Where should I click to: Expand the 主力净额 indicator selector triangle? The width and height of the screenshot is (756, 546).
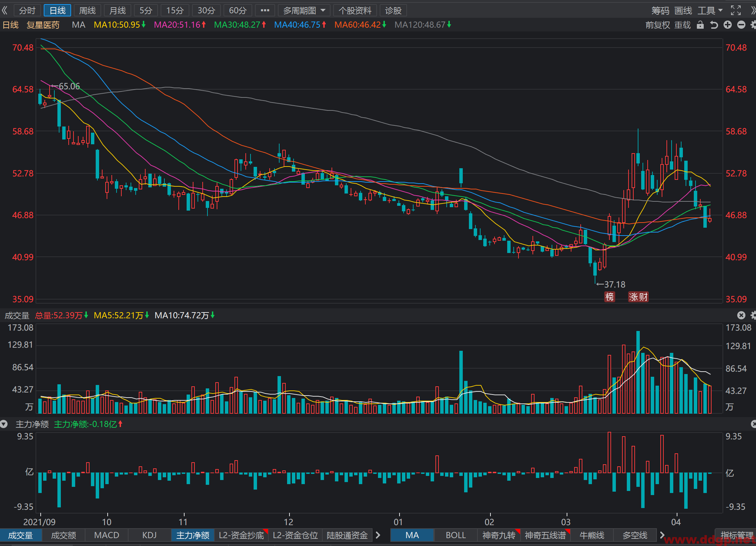(x=4, y=424)
